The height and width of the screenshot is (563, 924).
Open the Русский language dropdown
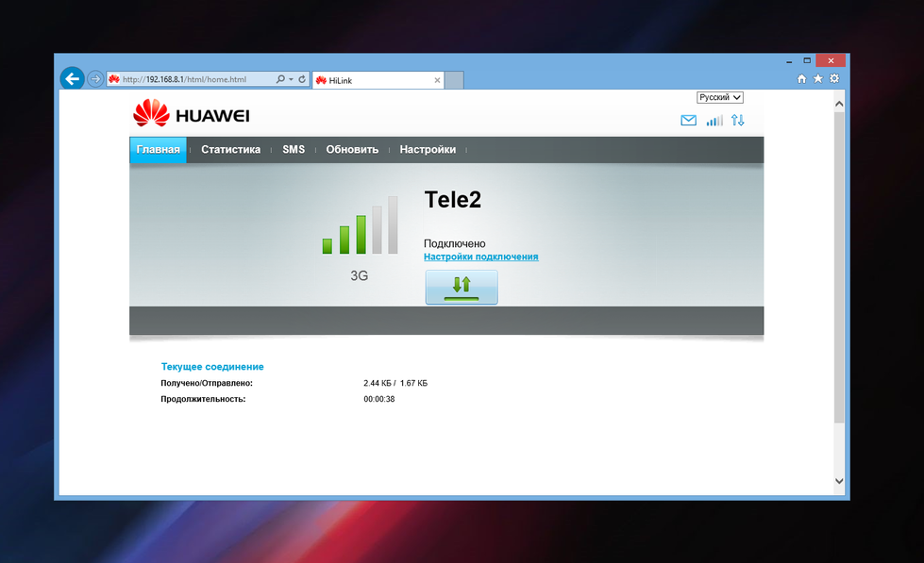point(719,97)
